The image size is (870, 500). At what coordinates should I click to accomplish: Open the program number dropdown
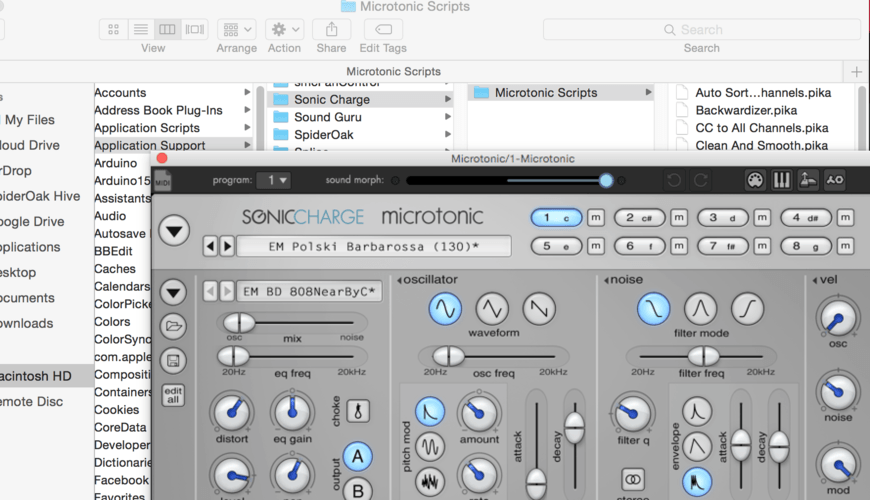pos(274,180)
